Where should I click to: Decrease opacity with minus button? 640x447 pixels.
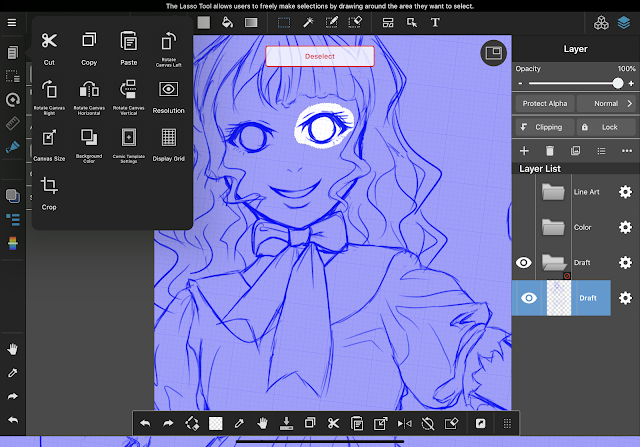(x=520, y=83)
